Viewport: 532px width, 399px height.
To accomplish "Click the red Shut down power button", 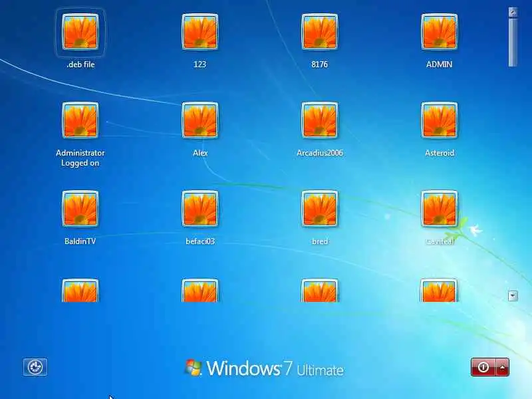I will pos(483,367).
